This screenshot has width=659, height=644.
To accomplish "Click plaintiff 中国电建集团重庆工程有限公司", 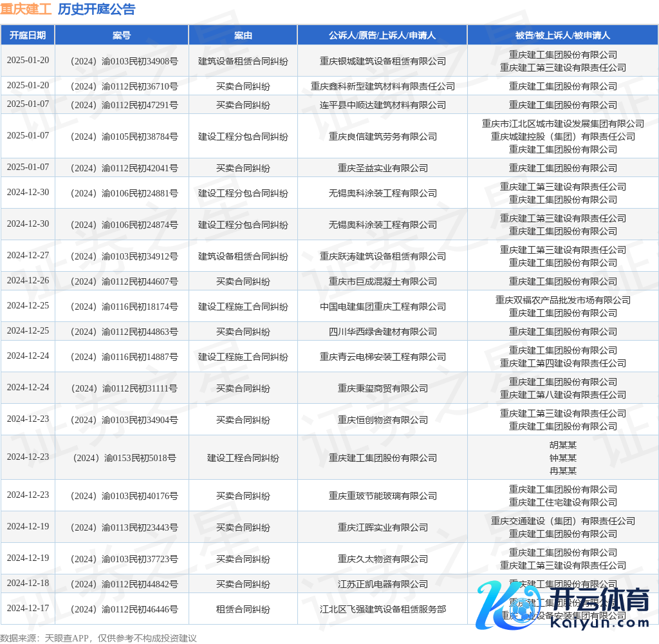I will [x=382, y=307].
